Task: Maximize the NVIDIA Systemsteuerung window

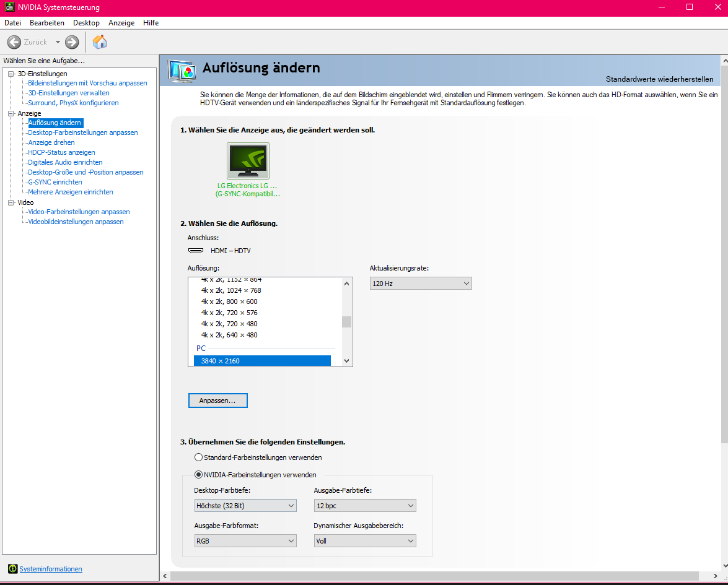Action: 690,7
